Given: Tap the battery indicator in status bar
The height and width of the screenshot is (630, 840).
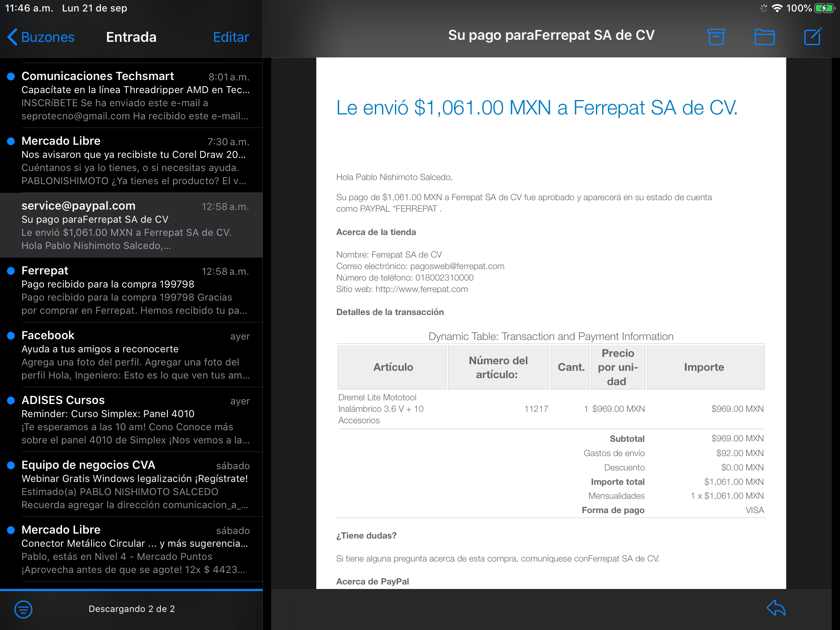Looking at the screenshot, I should [x=824, y=8].
